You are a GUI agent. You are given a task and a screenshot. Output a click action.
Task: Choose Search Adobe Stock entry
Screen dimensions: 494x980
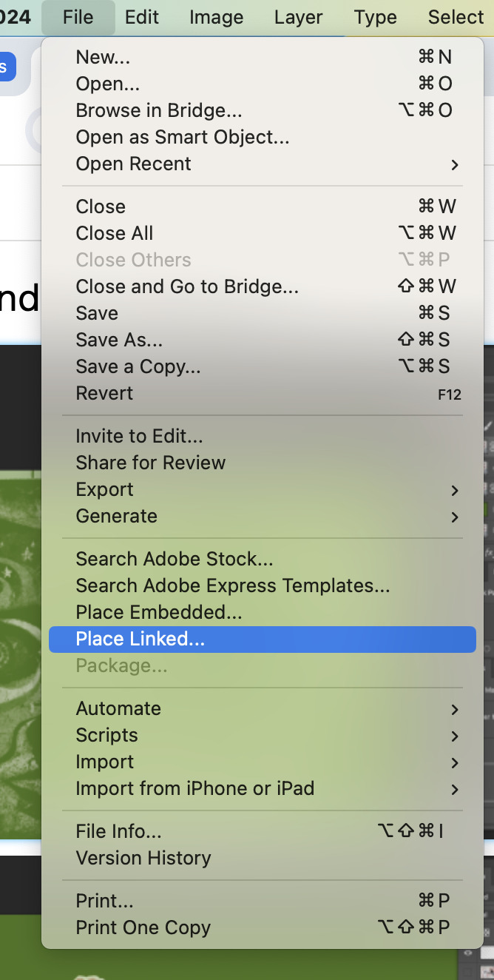coord(263,559)
